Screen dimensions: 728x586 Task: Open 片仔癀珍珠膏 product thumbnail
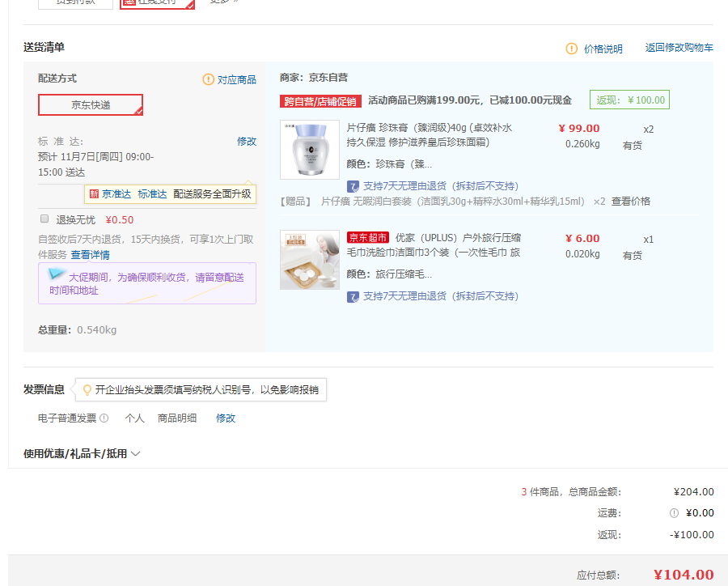point(310,150)
